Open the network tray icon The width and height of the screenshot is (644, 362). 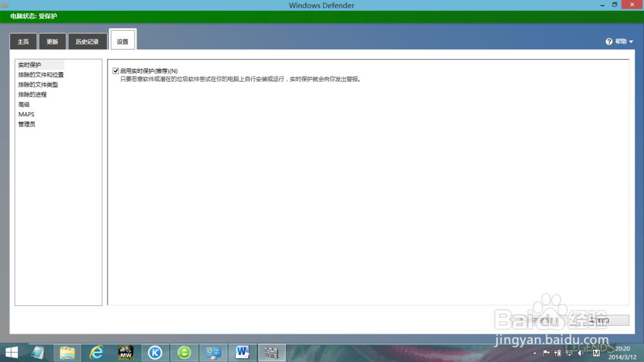click(x=569, y=352)
